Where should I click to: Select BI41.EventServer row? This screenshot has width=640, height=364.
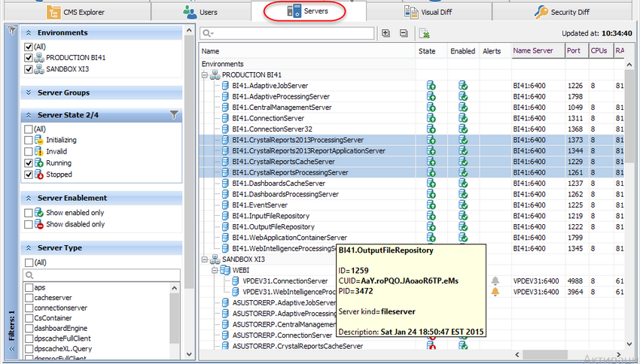[411, 205]
